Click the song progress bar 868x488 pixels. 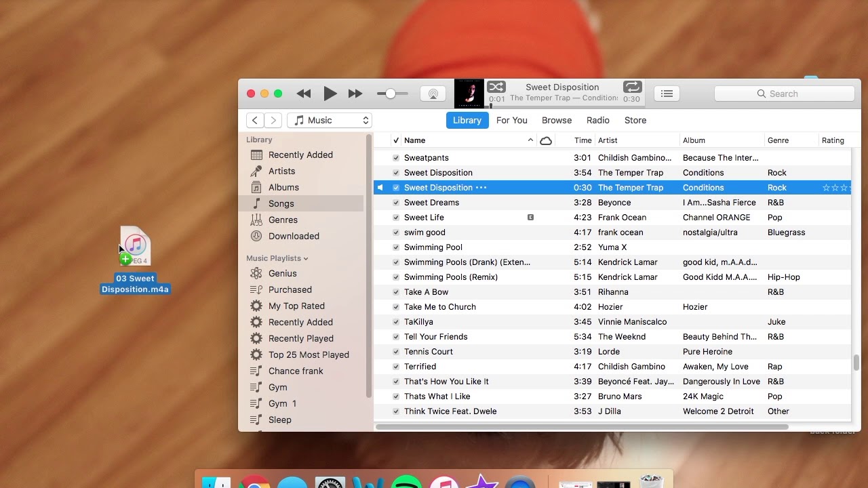coord(565,106)
